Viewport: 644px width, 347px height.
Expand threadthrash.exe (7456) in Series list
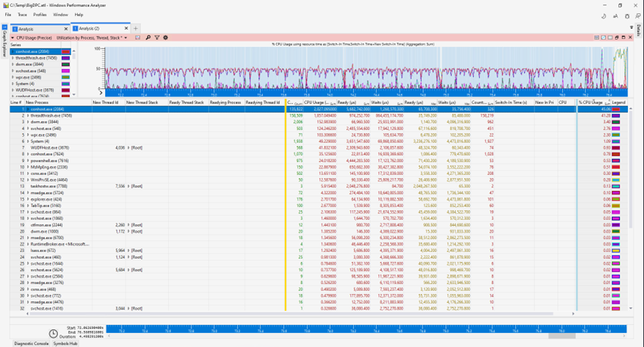click(x=13, y=58)
